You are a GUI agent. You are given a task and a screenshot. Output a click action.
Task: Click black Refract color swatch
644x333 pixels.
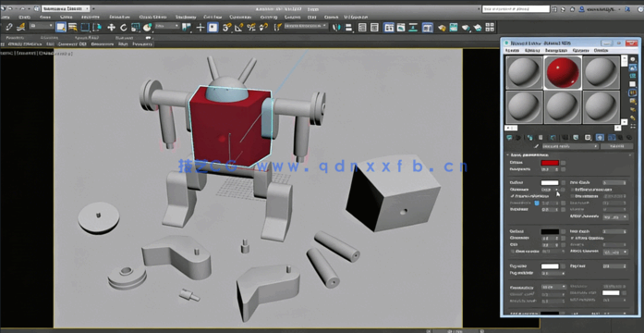click(x=550, y=232)
